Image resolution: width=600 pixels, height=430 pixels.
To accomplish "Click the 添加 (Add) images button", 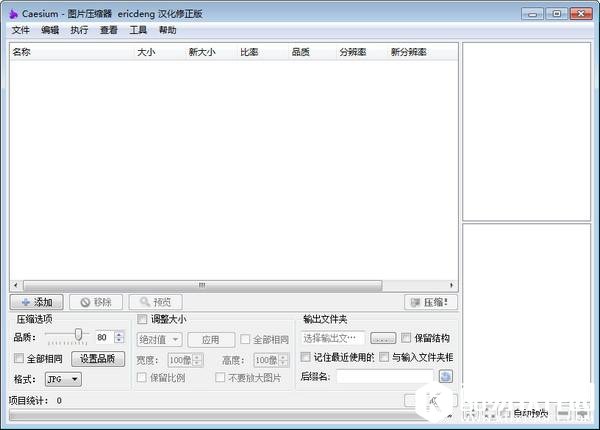I will [37, 302].
